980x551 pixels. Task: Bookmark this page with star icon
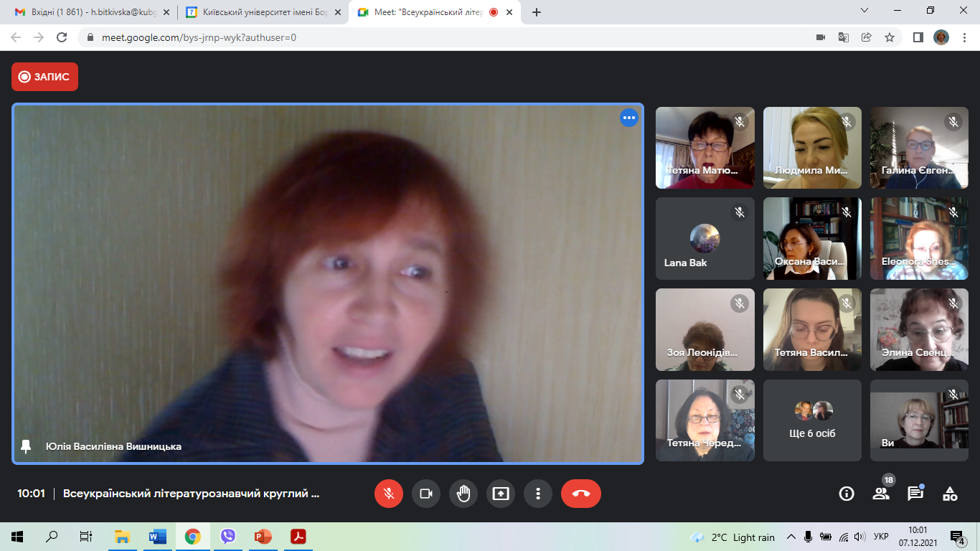click(890, 37)
